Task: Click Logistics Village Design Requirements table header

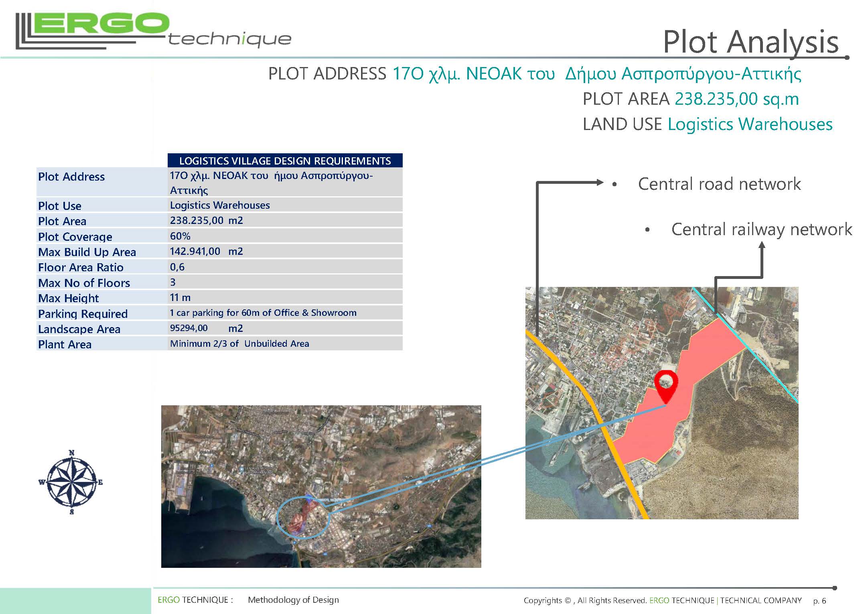Action: click(x=285, y=161)
